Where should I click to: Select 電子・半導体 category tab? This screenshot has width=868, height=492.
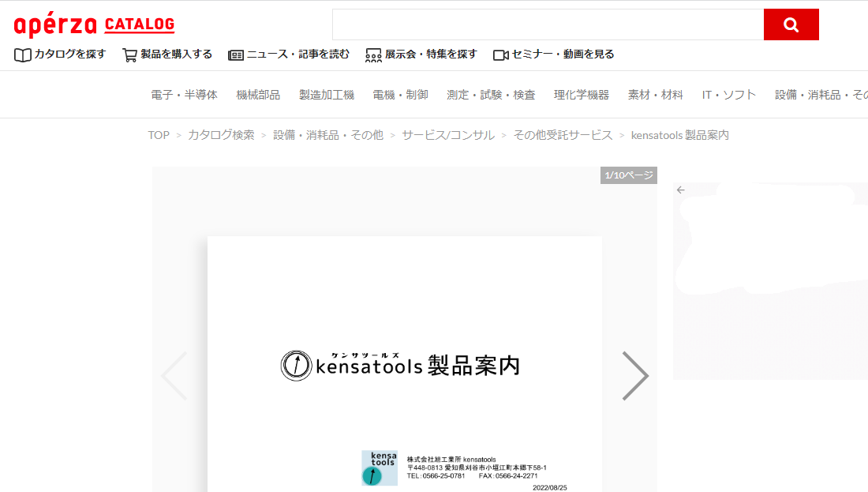[x=185, y=95]
